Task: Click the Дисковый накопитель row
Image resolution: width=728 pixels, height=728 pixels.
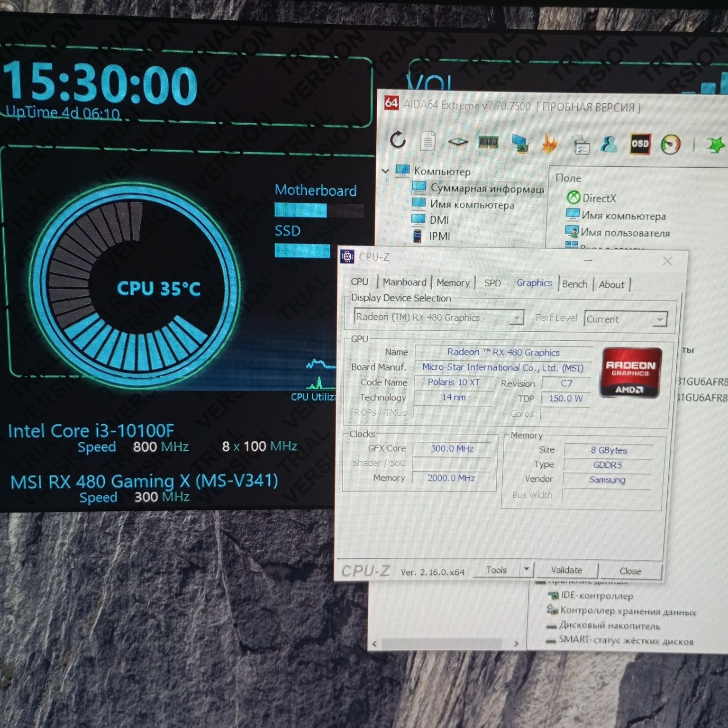Action: tap(604, 626)
